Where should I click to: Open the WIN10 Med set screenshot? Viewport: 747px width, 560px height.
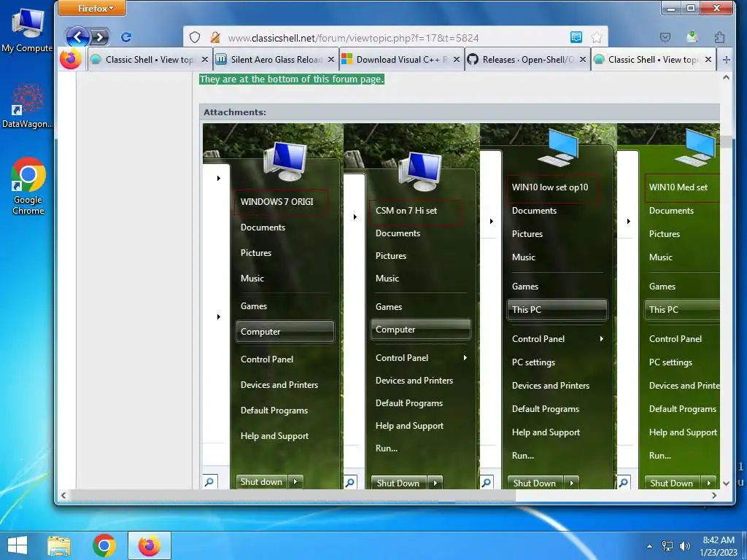(668, 306)
